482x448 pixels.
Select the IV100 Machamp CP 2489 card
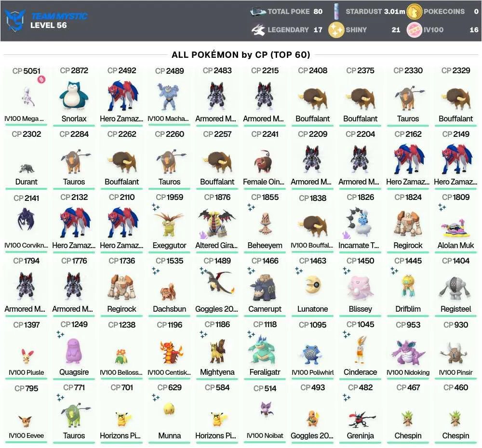pyautogui.click(x=169, y=95)
